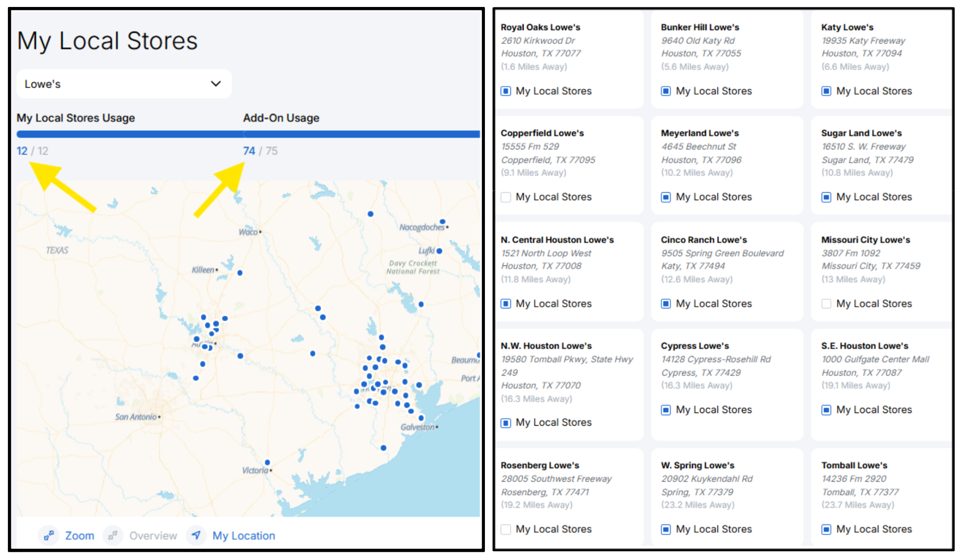This screenshot has height=560, width=962.
Task: Click the Add-On Usage progress bar
Action: 361,134
